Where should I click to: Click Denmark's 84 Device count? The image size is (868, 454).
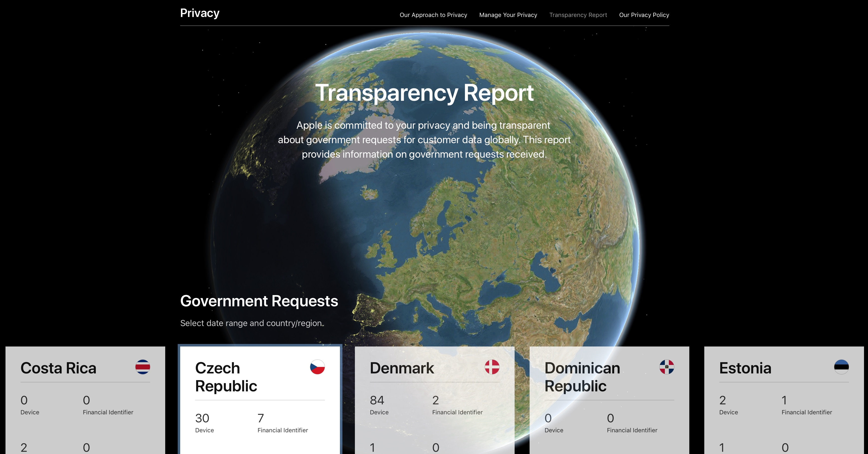tap(377, 400)
